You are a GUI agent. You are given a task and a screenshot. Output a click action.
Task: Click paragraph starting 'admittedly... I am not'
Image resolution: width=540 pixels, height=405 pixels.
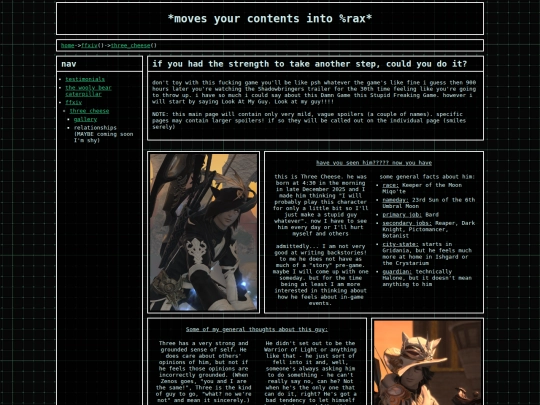(x=320, y=275)
